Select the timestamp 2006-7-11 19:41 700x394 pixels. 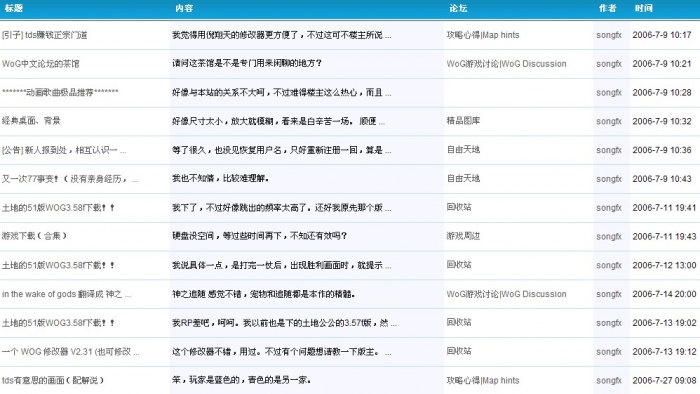pyautogui.click(x=664, y=207)
